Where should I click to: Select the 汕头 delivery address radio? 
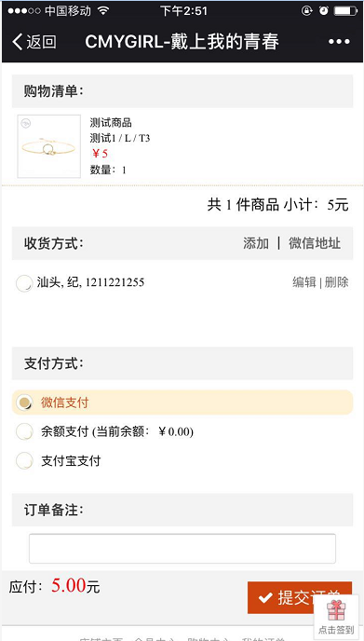[24, 283]
